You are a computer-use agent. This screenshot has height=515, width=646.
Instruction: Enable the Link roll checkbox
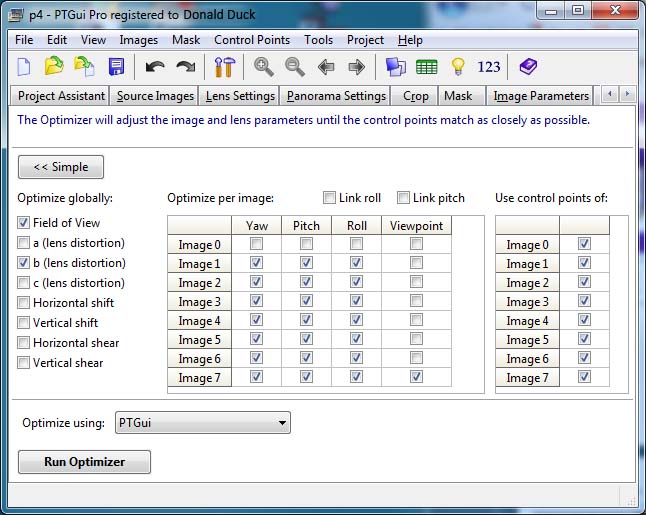(329, 198)
